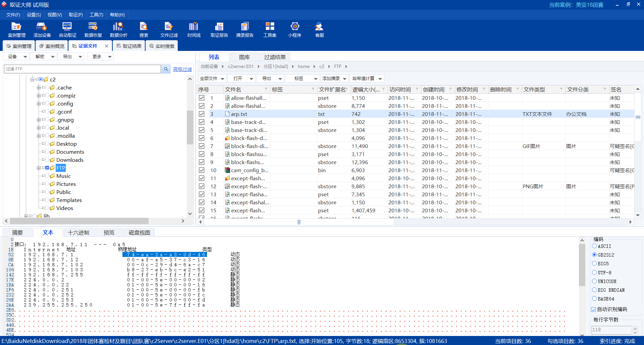Select the UTF-8 encoding radio button
Viewport: 644px width, 345px height.
[594, 272]
